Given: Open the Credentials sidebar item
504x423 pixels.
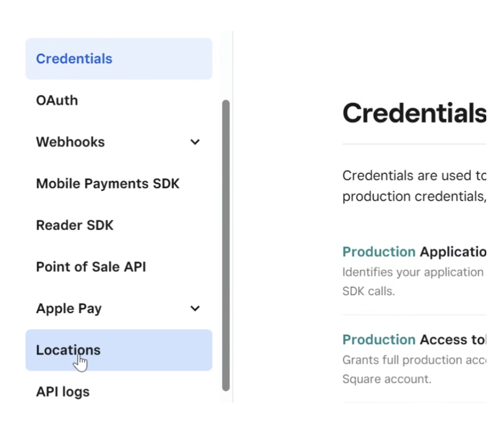Looking at the screenshot, I should [74, 59].
